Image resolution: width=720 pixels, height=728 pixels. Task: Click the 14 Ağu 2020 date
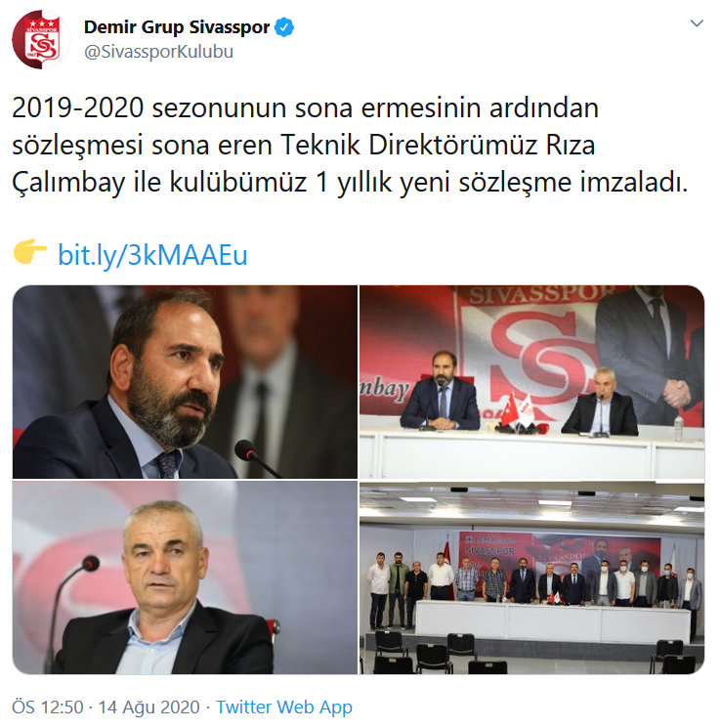[x=149, y=707]
